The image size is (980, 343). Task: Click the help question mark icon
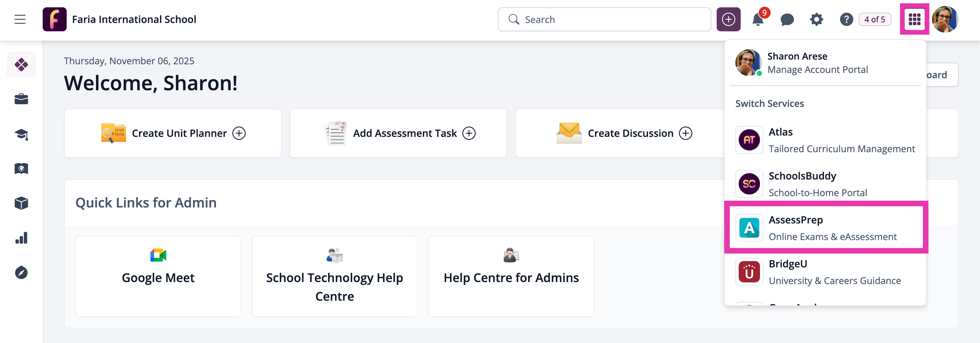tap(846, 19)
